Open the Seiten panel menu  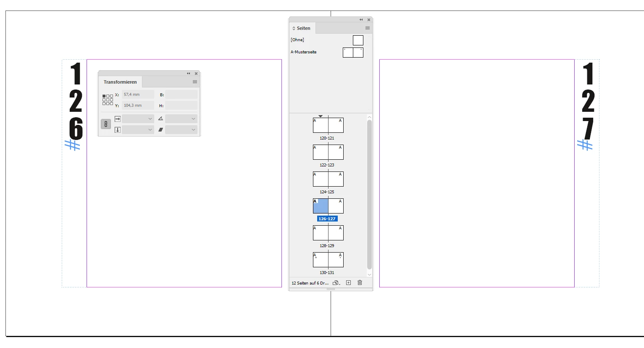368,28
